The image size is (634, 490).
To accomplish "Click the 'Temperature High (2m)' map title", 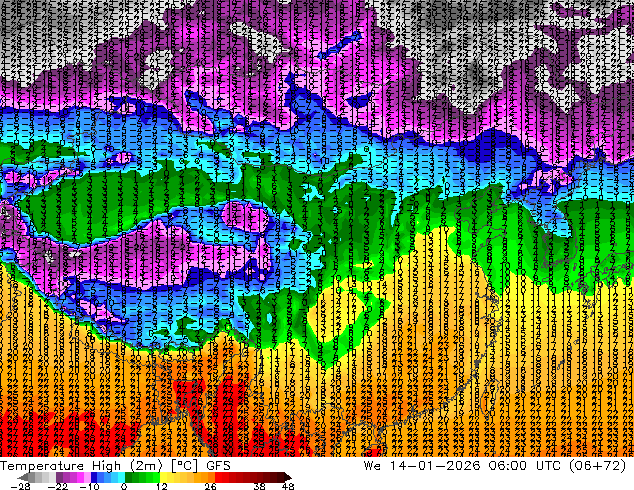I will pyautogui.click(x=81, y=466).
